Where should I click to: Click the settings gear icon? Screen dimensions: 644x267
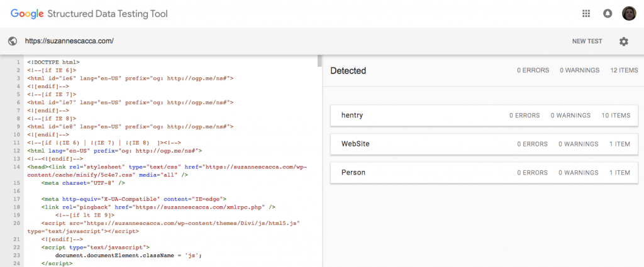(623, 41)
